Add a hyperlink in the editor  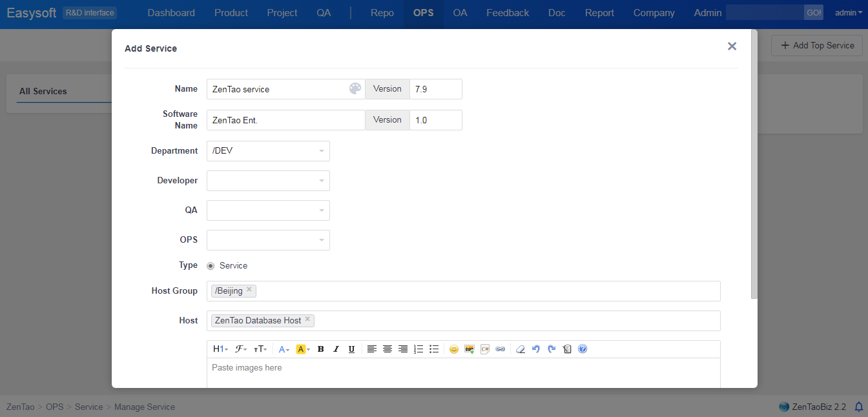coord(500,349)
